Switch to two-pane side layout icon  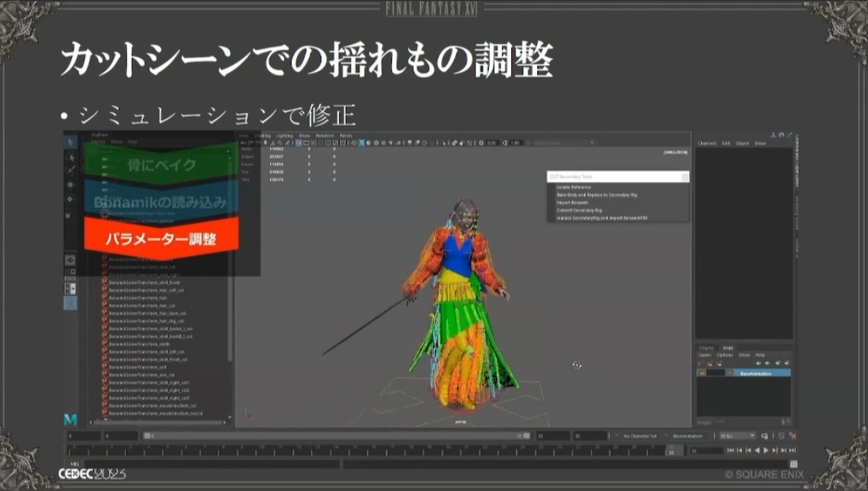pos(70,288)
